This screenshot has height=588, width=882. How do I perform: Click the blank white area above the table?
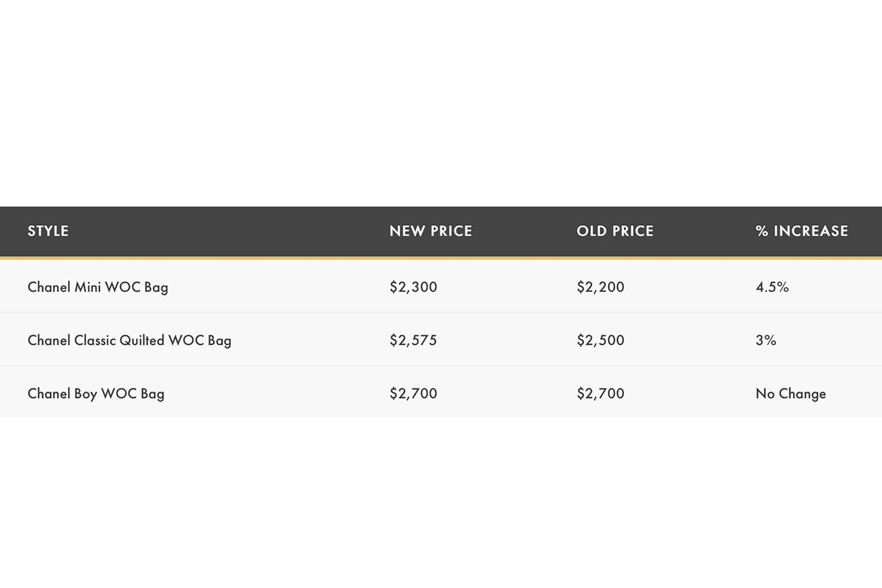[441, 100]
